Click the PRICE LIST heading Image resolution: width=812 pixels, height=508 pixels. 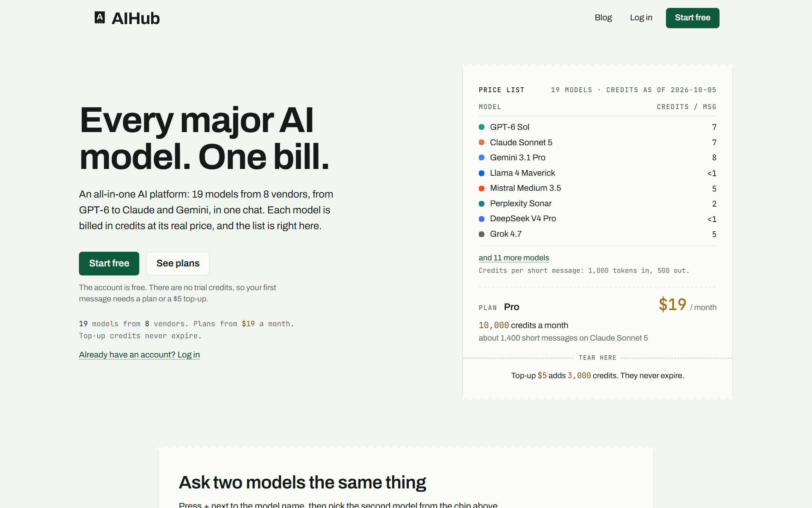coord(501,90)
